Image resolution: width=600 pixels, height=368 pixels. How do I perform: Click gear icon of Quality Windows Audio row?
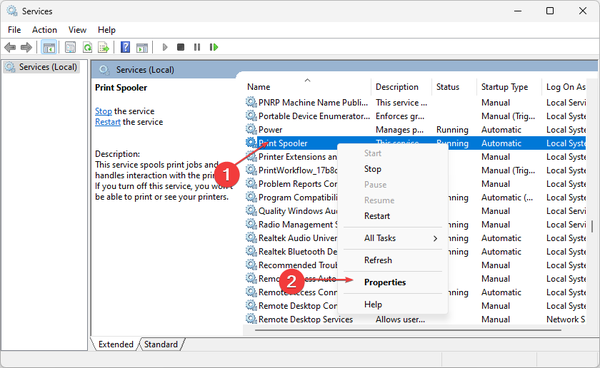click(x=251, y=210)
